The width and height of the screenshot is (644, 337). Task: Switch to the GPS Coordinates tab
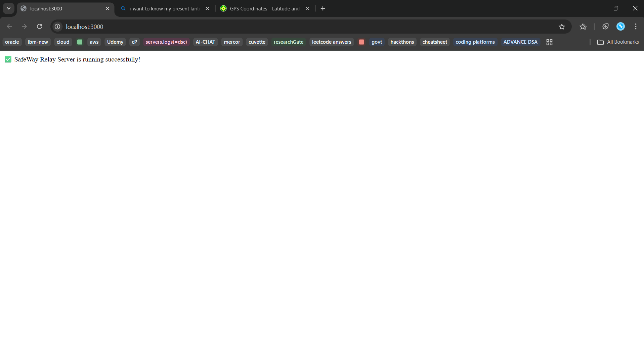pos(265,9)
